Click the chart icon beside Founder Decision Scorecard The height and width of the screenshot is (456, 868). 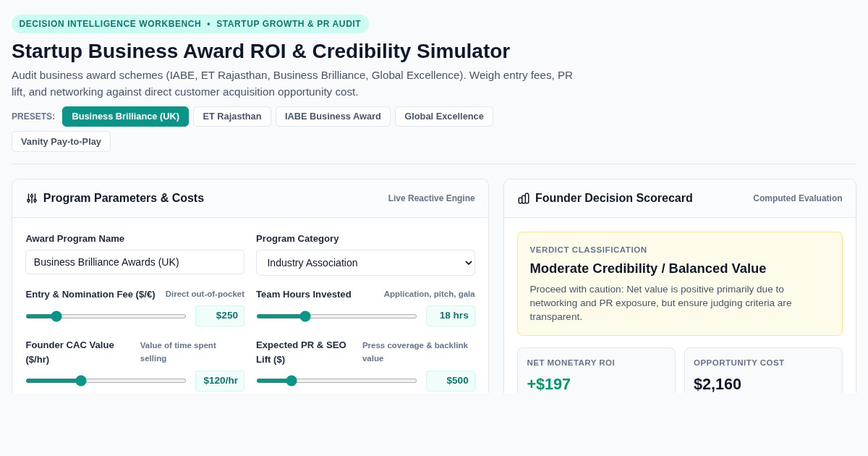pos(524,198)
